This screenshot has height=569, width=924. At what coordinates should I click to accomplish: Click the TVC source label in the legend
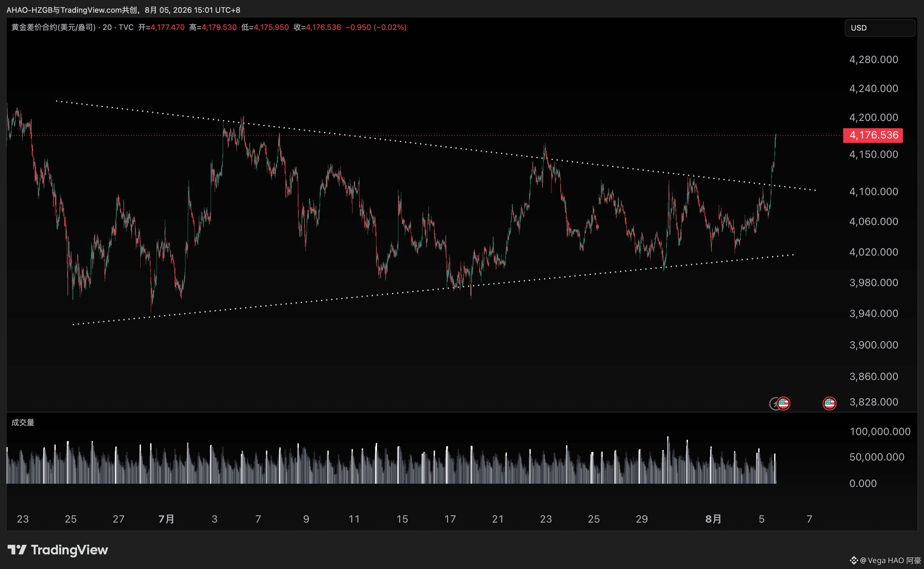click(126, 27)
